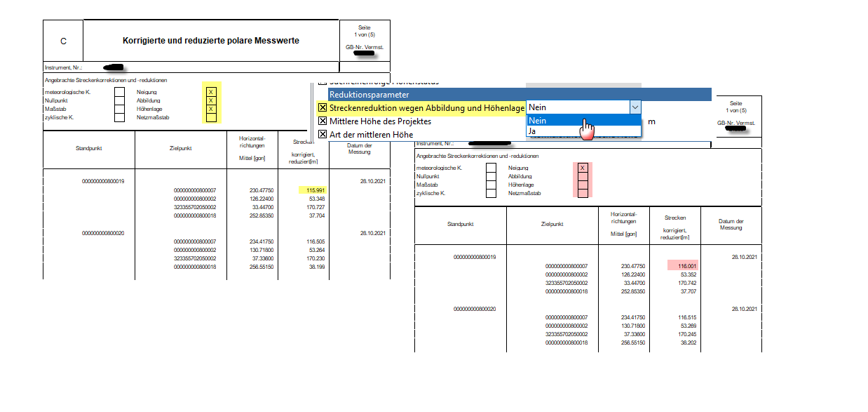The image size is (868, 412).
Task: Click 'meteorologische K.' box in left report
Action: [x=120, y=92]
